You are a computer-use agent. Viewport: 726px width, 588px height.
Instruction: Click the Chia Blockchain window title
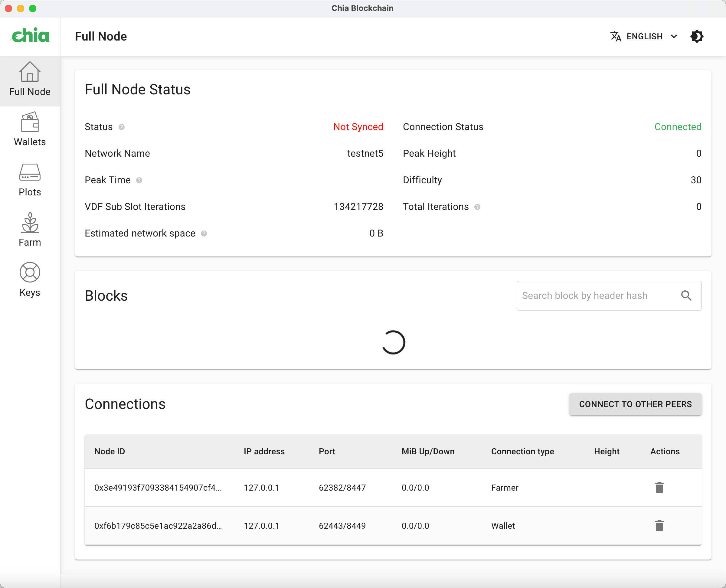point(362,8)
